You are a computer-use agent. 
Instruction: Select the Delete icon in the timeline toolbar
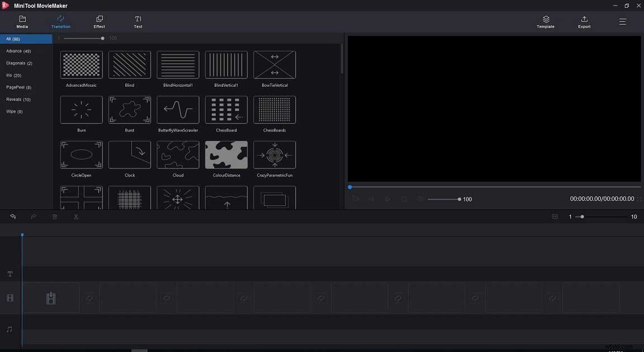(x=54, y=217)
